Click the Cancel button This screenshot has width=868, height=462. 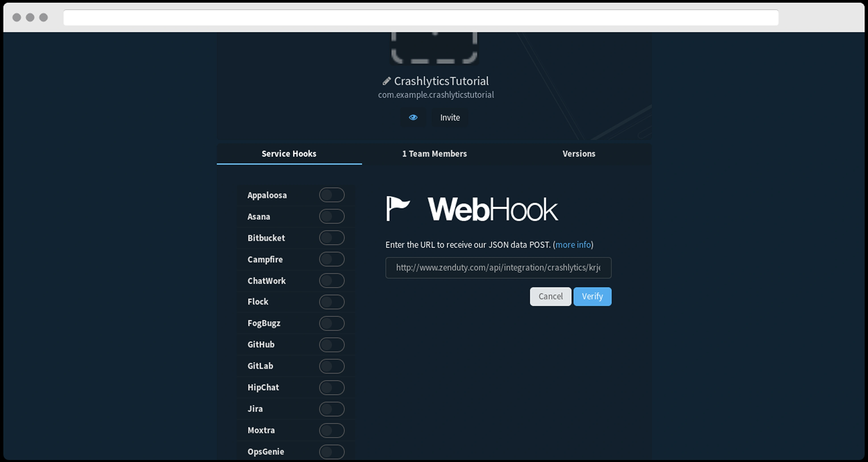tap(550, 296)
